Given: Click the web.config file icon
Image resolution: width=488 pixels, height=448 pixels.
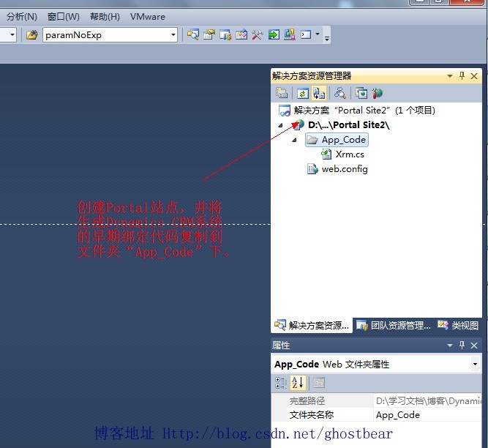Looking at the screenshot, I should click(x=312, y=169).
